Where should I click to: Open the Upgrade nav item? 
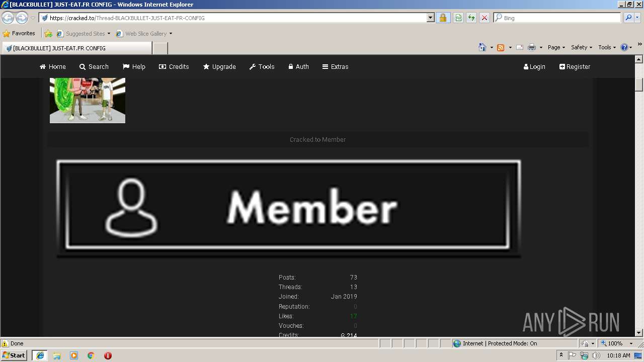pyautogui.click(x=219, y=66)
